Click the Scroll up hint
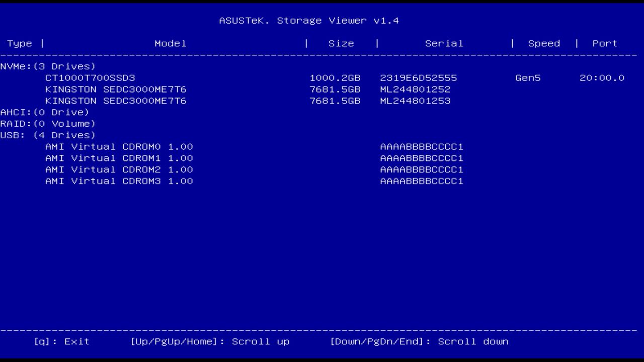The width and height of the screenshot is (644, 362). click(210, 341)
